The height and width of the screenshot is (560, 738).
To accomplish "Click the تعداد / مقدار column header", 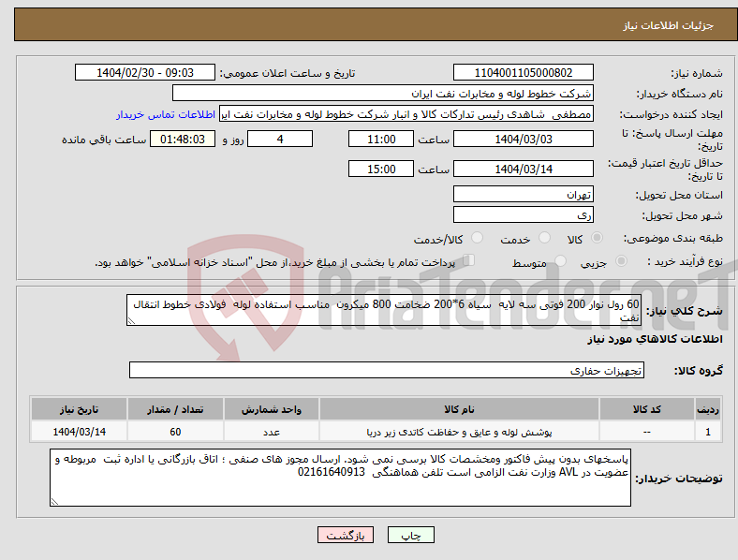I will 175,409.
